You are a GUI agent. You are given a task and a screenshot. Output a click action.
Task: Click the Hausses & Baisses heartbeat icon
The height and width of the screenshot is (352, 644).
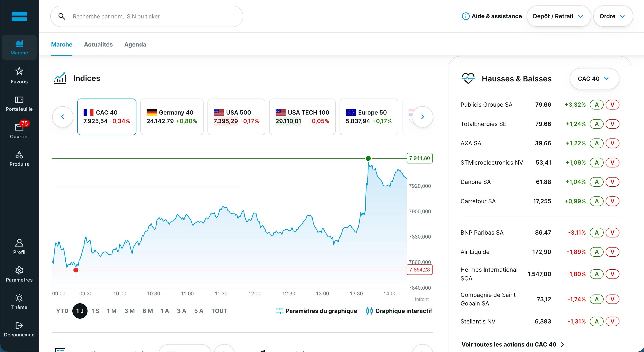468,79
